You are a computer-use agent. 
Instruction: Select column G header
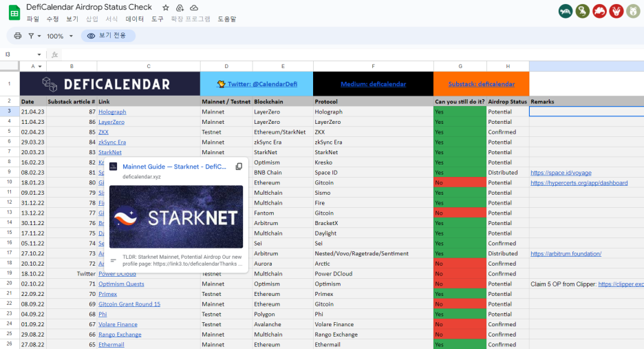pyautogui.click(x=460, y=66)
